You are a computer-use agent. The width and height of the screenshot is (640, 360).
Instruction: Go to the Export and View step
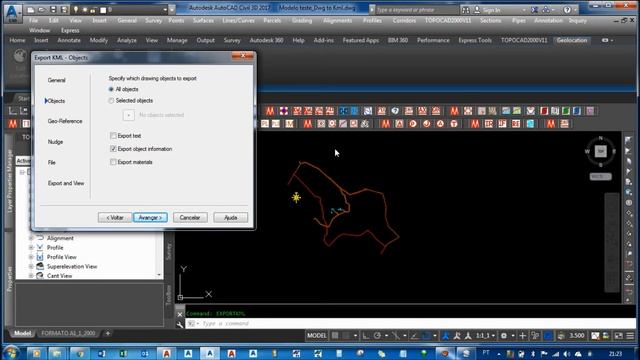66,183
